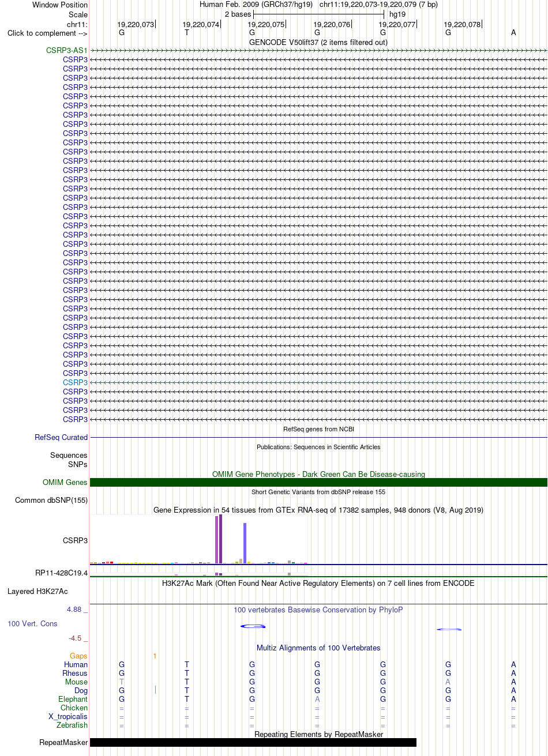Click the Scale row label
Image resolution: width=548 pixels, height=756 pixels.
78,14
